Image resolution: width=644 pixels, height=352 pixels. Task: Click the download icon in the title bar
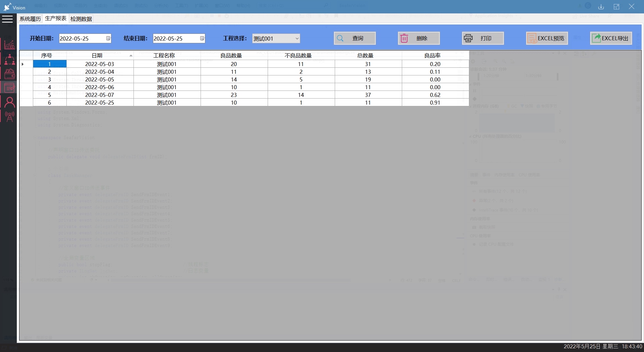601,7
